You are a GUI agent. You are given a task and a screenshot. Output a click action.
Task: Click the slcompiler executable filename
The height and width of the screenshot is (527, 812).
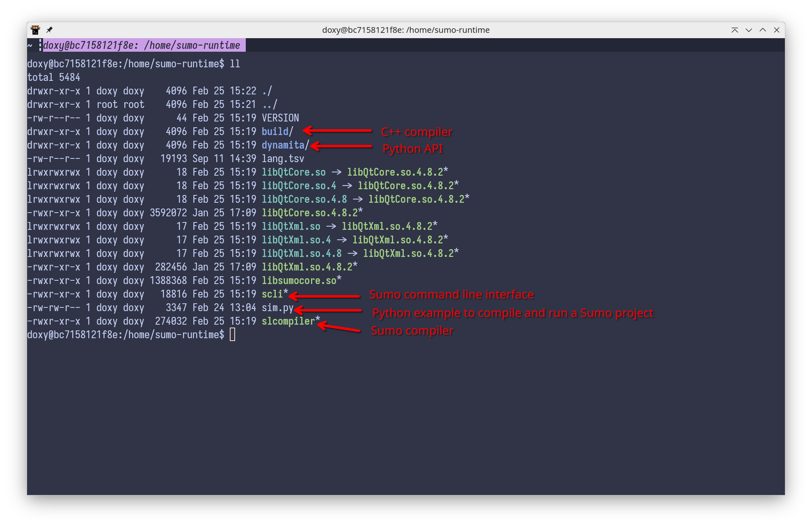288,321
